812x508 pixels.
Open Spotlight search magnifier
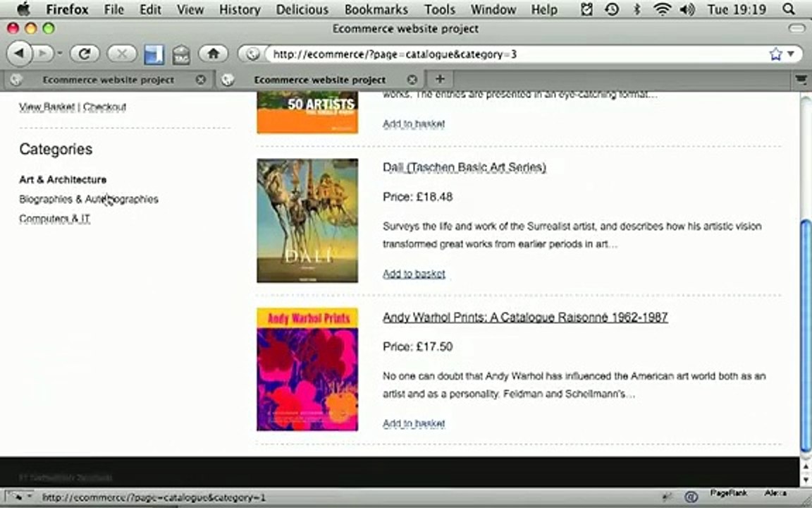[x=789, y=9]
